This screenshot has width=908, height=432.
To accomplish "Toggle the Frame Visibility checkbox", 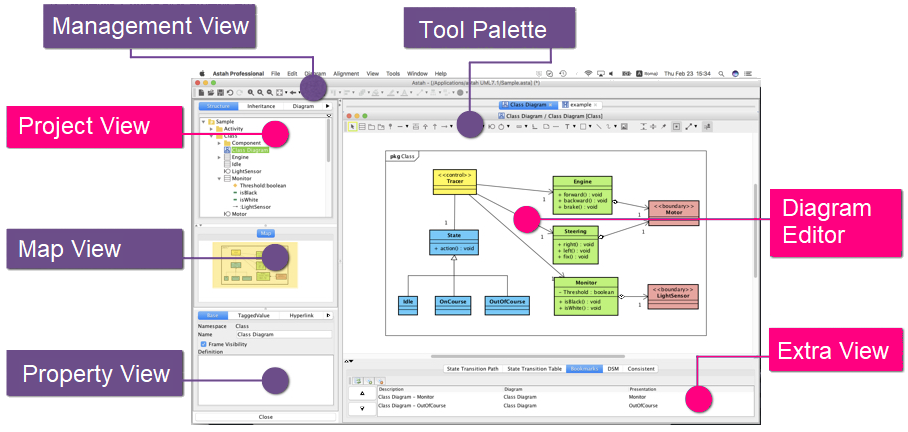I will [x=204, y=343].
